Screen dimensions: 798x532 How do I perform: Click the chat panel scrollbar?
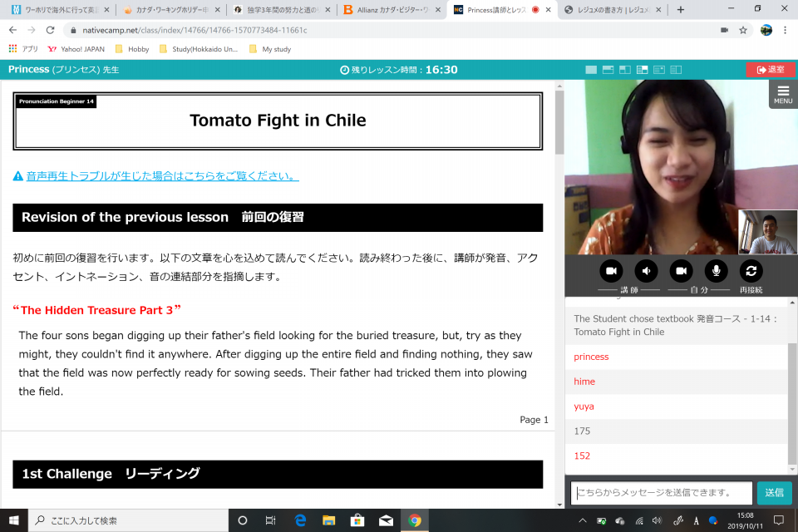(792, 402)
